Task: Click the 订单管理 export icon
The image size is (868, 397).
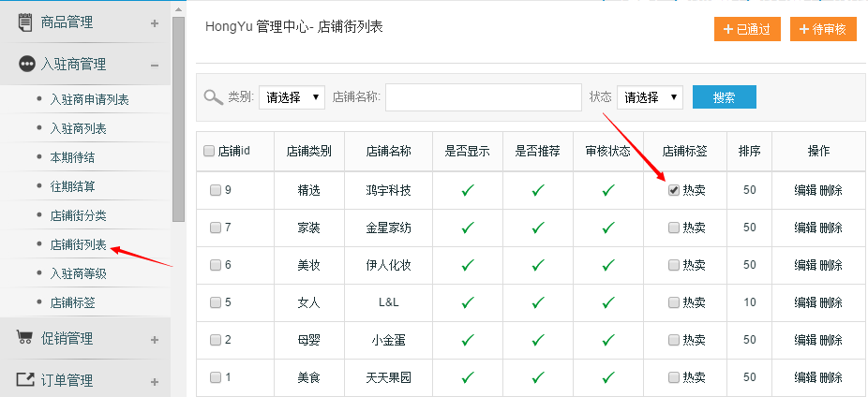Action: 25,379
